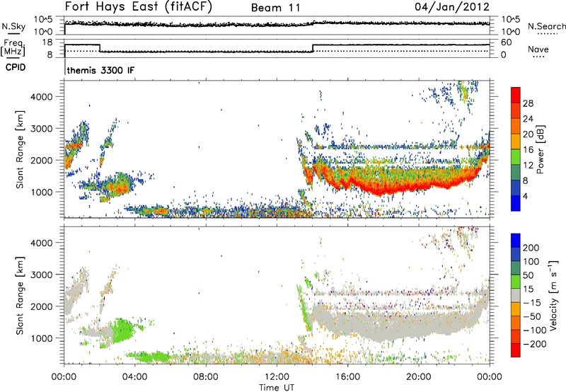Click the '08:00' time tick label
This screenshot has height=392, width=566.
(206, 377)
